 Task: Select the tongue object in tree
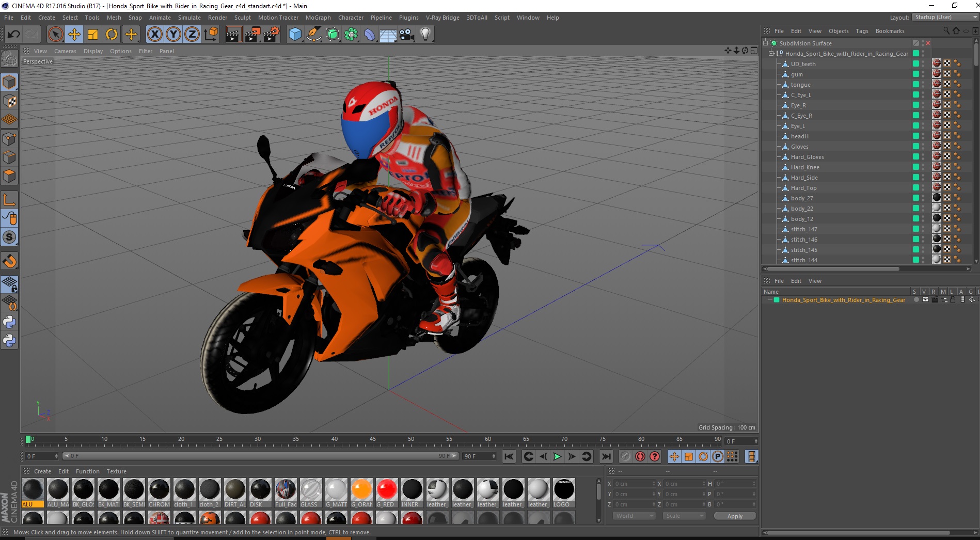point(800,85)
